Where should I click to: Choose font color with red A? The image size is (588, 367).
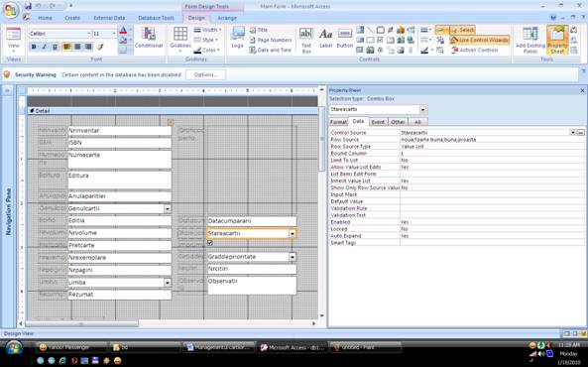click(123, 31)
